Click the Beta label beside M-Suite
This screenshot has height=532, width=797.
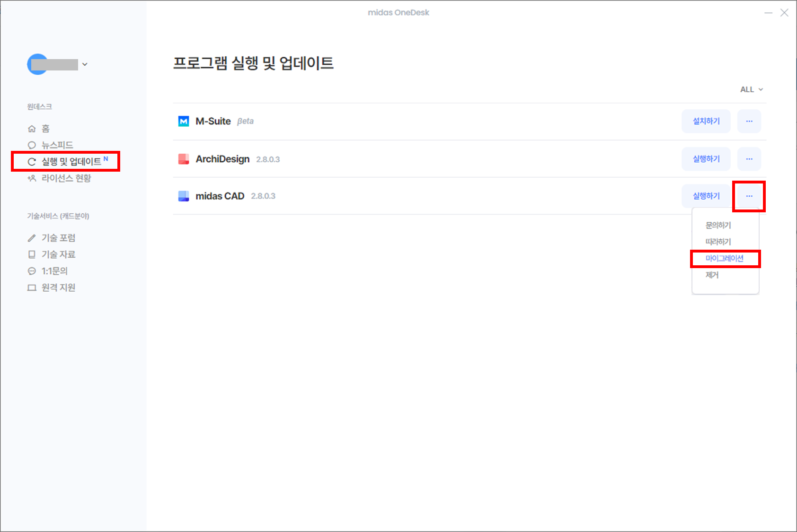tap(245, 122)
